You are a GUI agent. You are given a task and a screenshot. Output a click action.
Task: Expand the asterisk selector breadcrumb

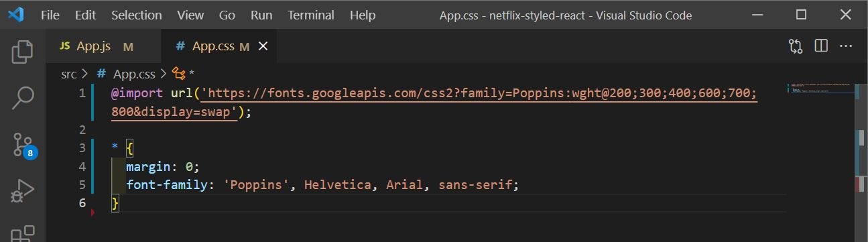184,74
